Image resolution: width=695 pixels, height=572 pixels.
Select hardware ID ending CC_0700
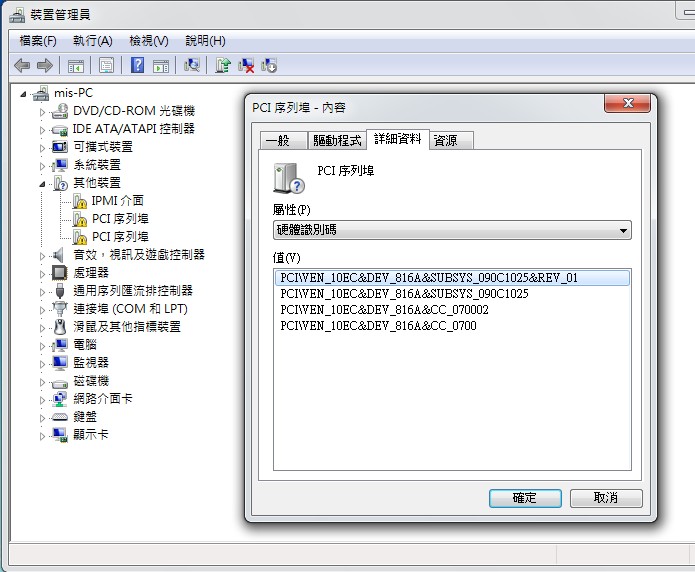(x=379, y=326)
